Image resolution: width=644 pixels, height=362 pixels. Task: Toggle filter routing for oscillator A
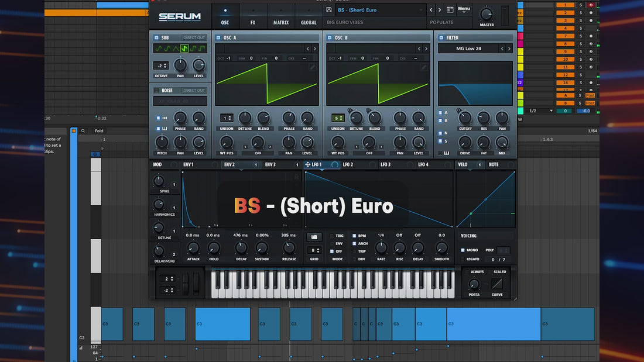coord(440,112)
